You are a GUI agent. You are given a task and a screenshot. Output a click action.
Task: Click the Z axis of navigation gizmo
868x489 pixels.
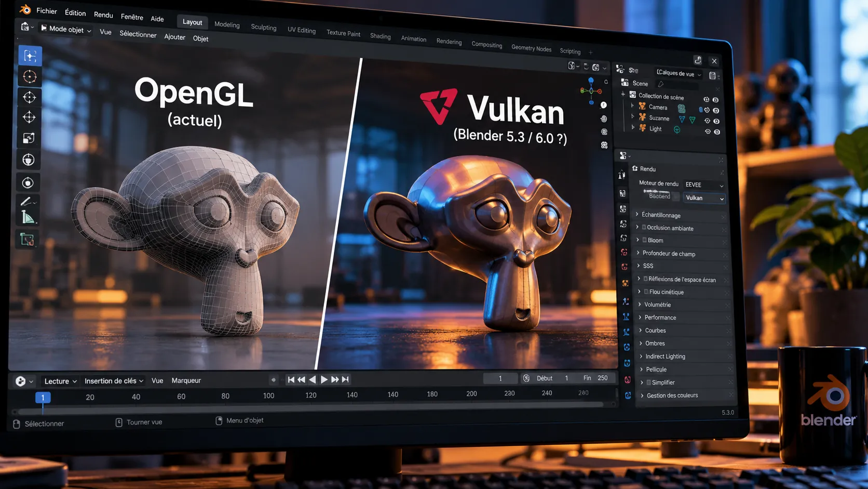(591, 81)
